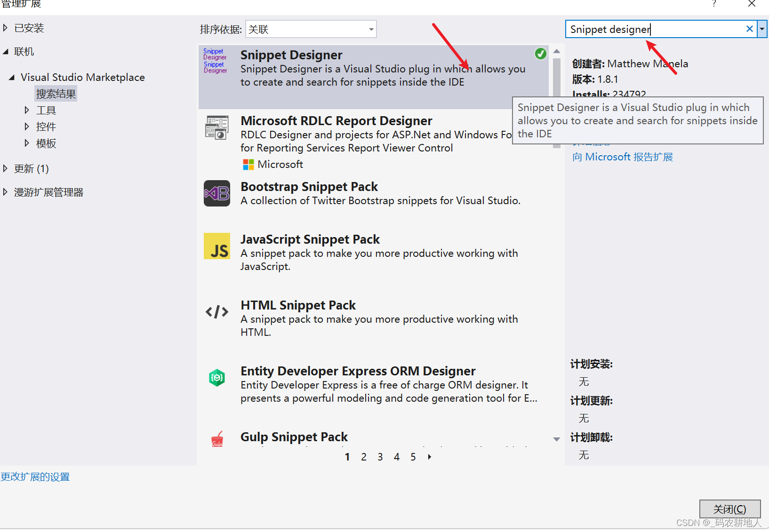This screenshot has width=769, height=532.
Task: Collapse the 联机 tree node
Action: (x=5, y=51)
